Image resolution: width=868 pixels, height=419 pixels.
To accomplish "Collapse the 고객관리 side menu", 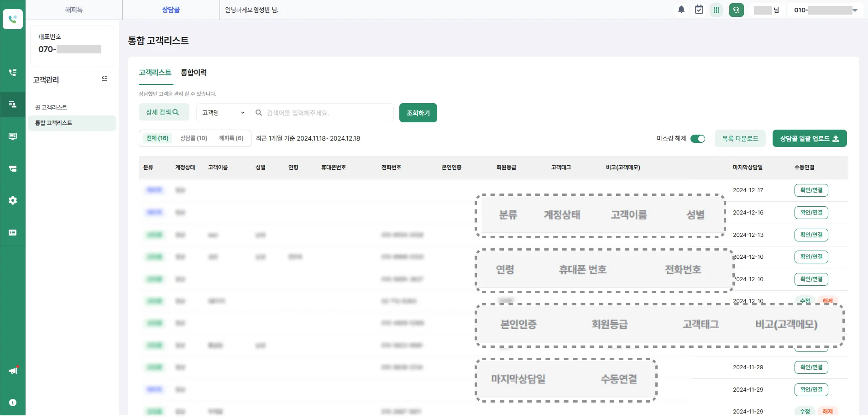I will tap(105, 79).
